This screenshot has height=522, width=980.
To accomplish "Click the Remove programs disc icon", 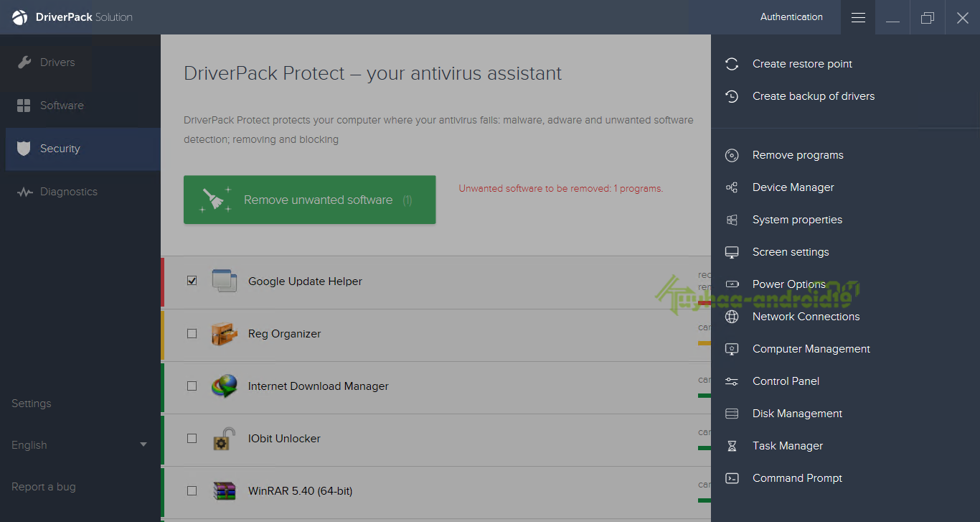I will pos(732,155).
